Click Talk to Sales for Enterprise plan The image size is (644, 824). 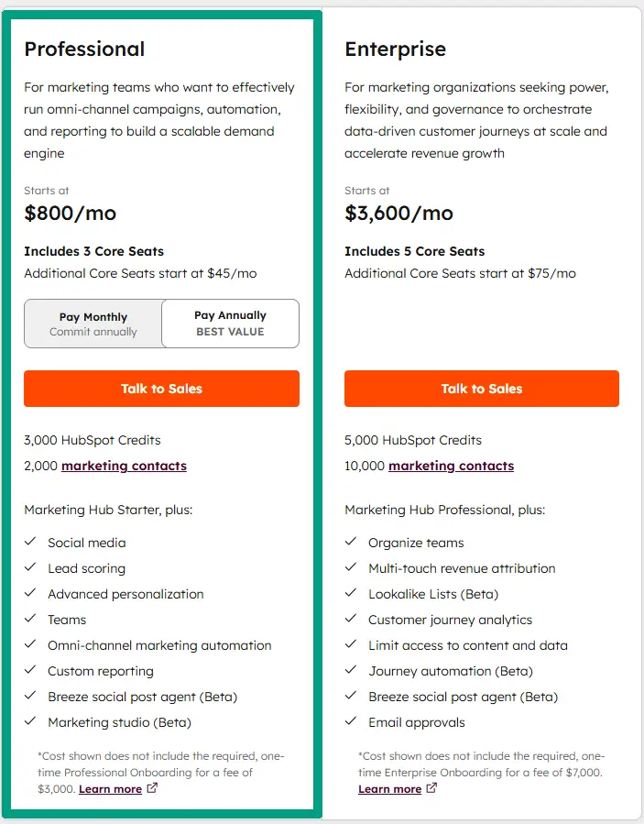click(481, 389)
